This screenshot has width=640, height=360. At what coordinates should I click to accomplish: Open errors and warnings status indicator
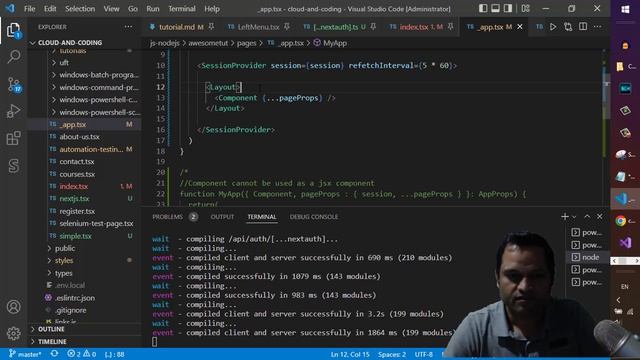(x=82, y=354)
